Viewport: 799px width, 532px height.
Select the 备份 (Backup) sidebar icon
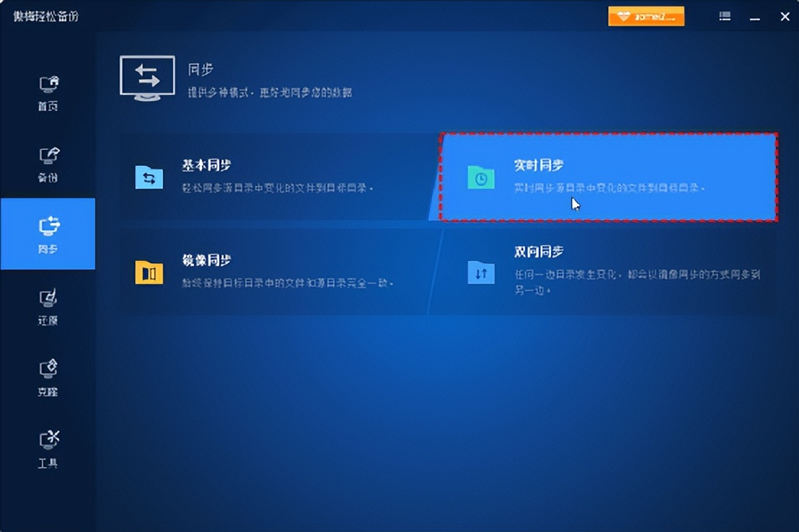[48, 157]
